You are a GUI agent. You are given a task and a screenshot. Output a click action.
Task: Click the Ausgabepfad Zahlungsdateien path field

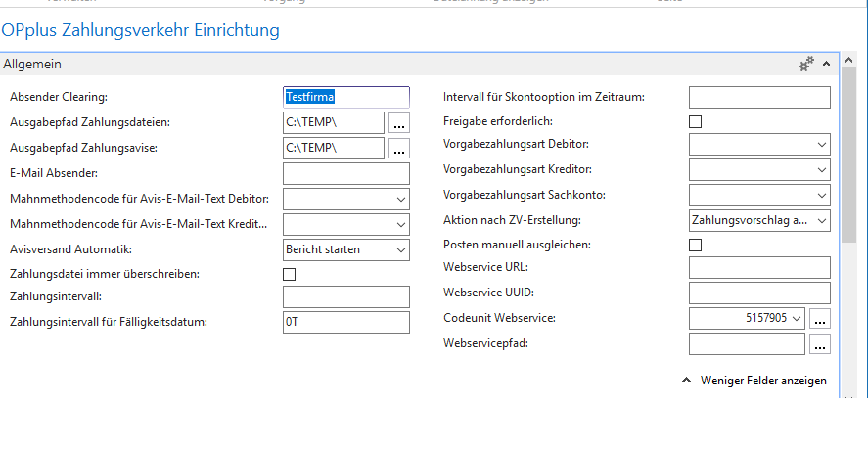tap(334, 123)
